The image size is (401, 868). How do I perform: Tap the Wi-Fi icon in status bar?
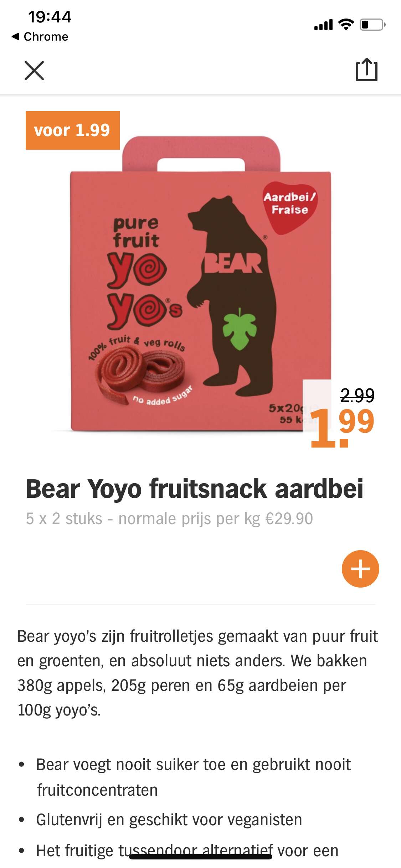[x=346, y=24]
